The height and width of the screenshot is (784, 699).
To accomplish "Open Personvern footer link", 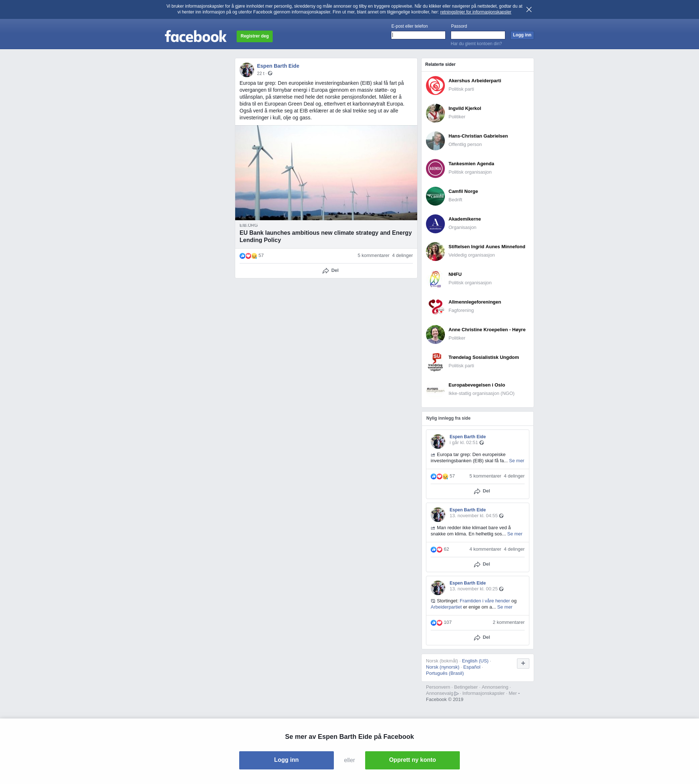I will point(438,687).
